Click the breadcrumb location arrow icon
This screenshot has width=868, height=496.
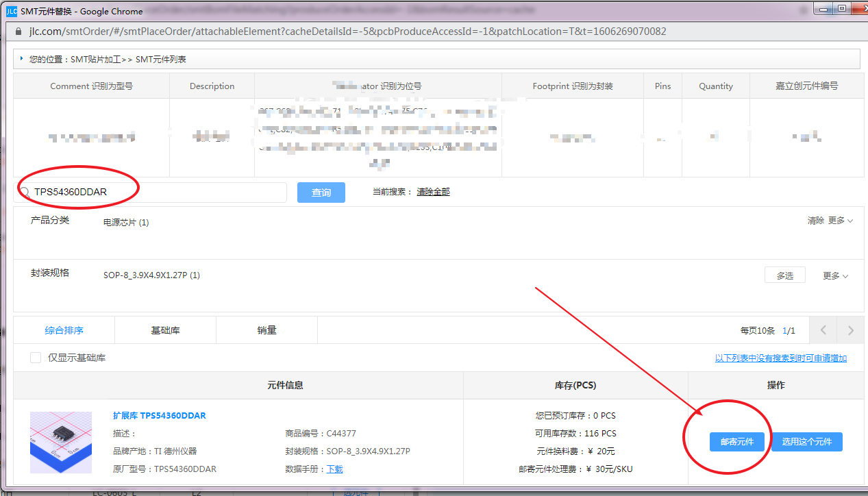pyautogui.click(x=22, y=59)
